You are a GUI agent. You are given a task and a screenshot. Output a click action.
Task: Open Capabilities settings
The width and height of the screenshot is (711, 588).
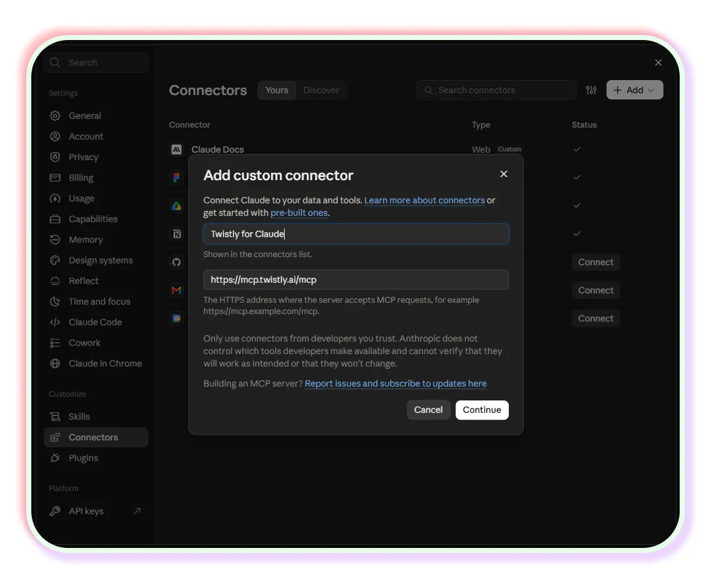(96, 219)
